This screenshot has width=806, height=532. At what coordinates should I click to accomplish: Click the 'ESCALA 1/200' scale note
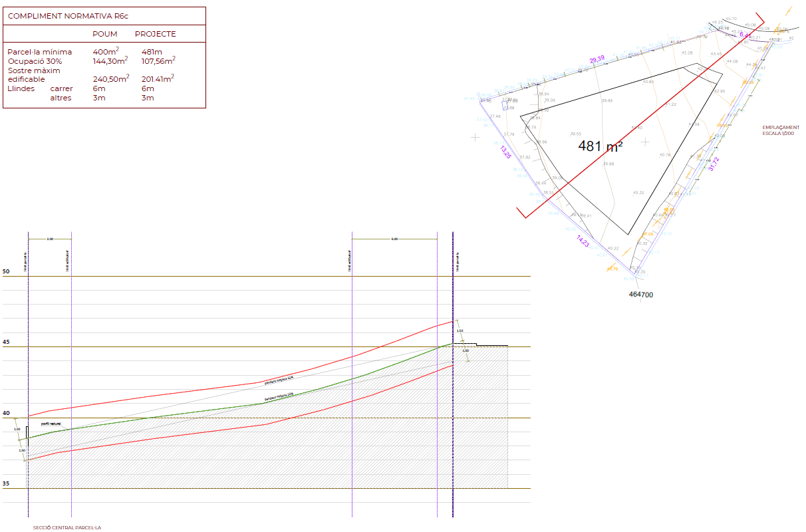click(778, 133)
